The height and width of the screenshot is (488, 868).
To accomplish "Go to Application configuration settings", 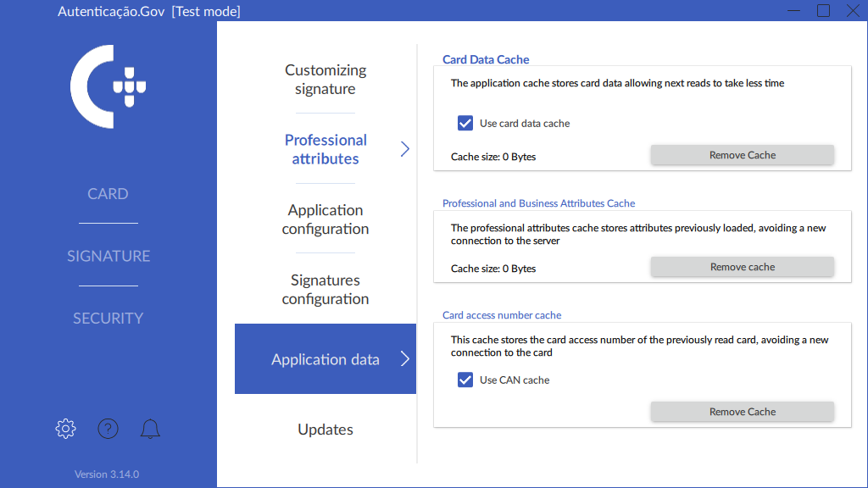I will (x=325, y=219).
